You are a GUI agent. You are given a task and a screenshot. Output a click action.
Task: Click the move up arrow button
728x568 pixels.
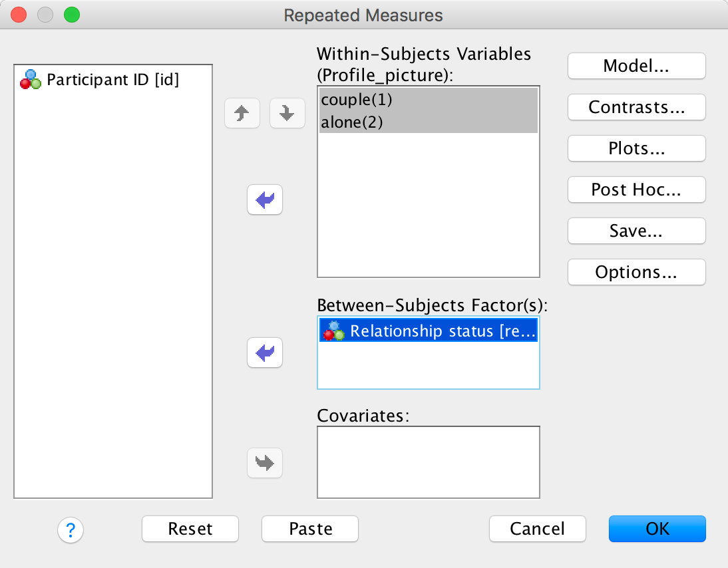coord(242,114)
